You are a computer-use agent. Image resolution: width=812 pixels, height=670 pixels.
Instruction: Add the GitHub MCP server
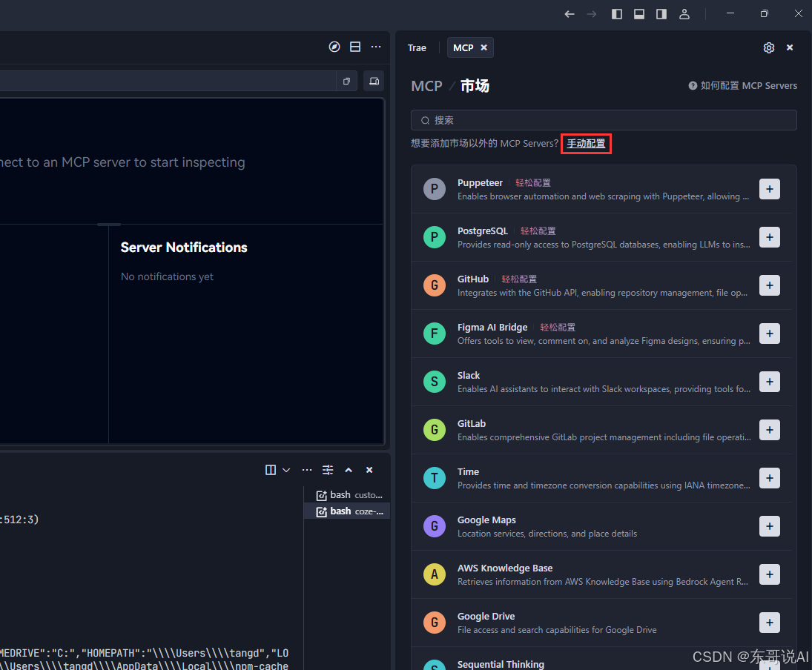click(770, 285)
